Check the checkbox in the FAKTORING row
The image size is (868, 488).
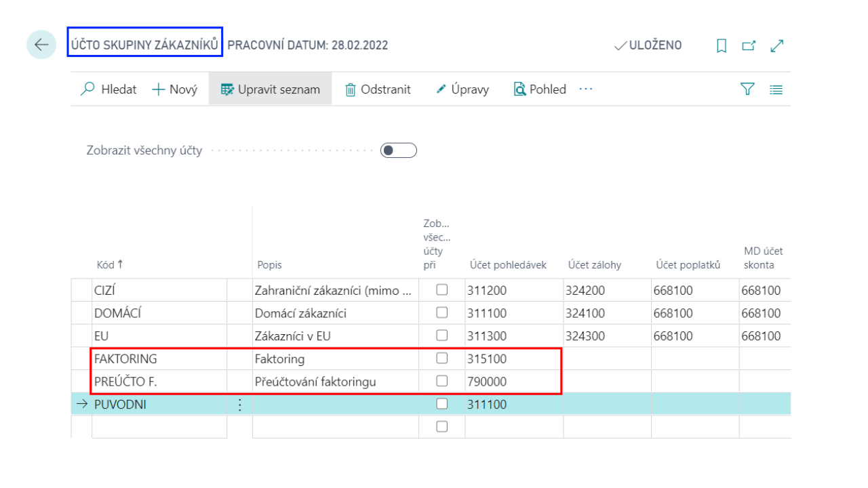[441, 358]
